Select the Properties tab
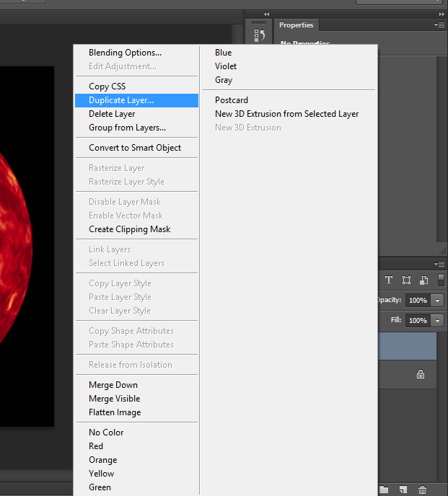 coord(297,25)
